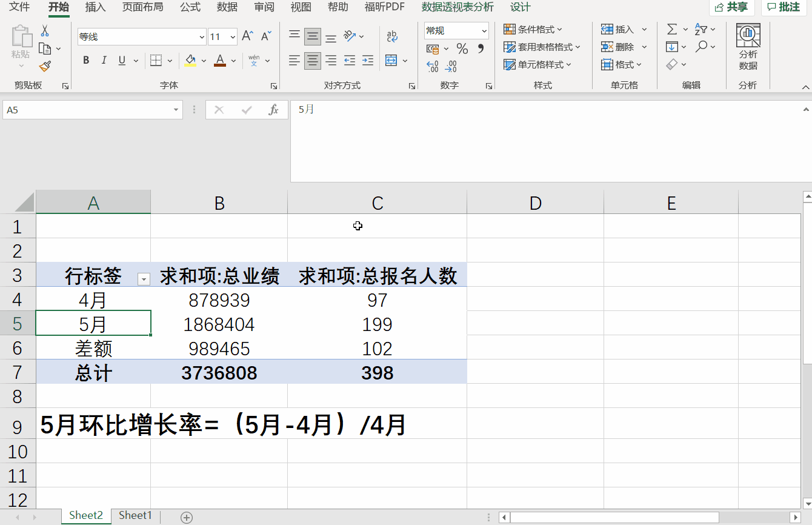
Task: Click the wén phonetic guide icon
Action: [254, 61]
